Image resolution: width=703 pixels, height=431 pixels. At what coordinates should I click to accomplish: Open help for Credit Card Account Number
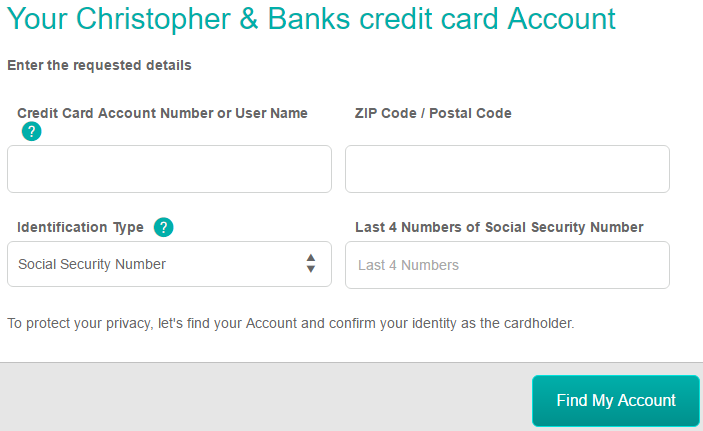coord(31,131)
